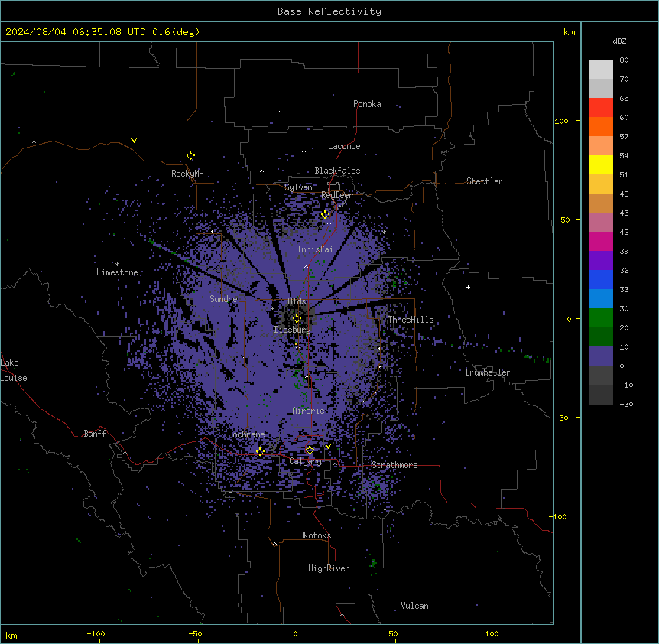Click the dBZ legend heading

tap(619, 41)
